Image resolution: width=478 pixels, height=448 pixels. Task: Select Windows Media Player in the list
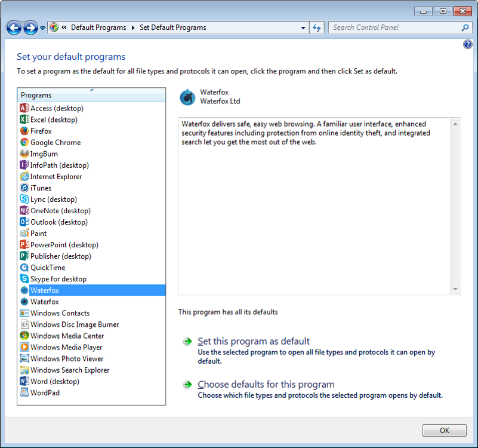pyautogui.click(x=92, y=347)
